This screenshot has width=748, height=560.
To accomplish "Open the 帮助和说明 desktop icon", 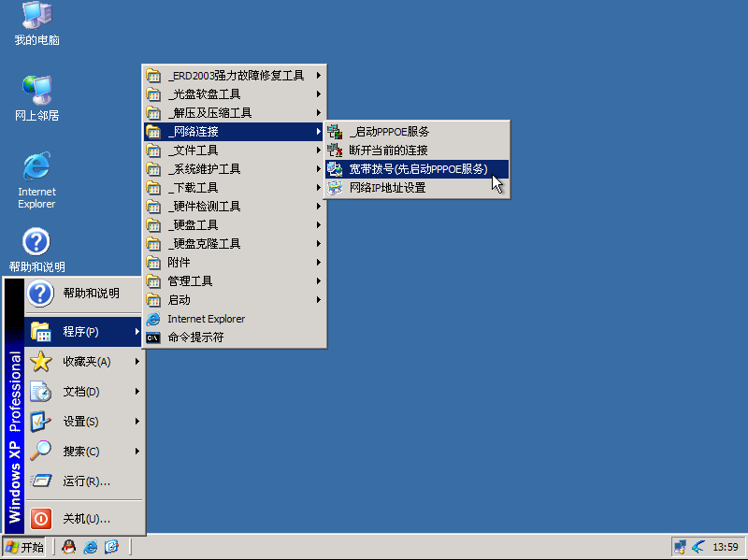I will [x=36, y=250].
